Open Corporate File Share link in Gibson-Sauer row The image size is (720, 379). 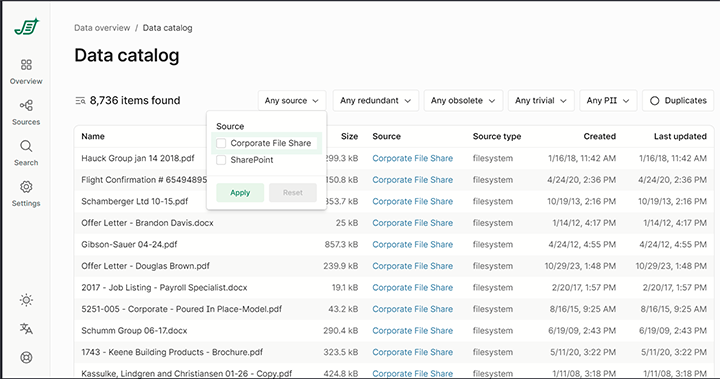(412, 245)
